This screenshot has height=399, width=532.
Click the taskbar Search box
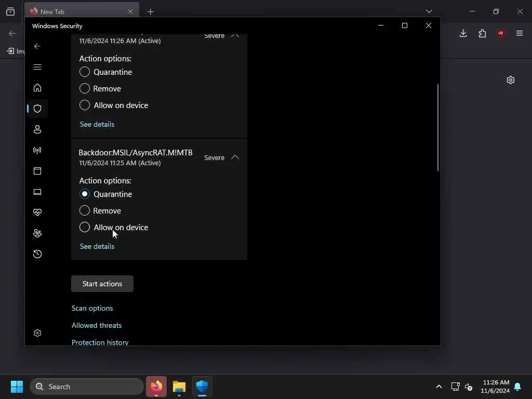(x=87, y=387)
